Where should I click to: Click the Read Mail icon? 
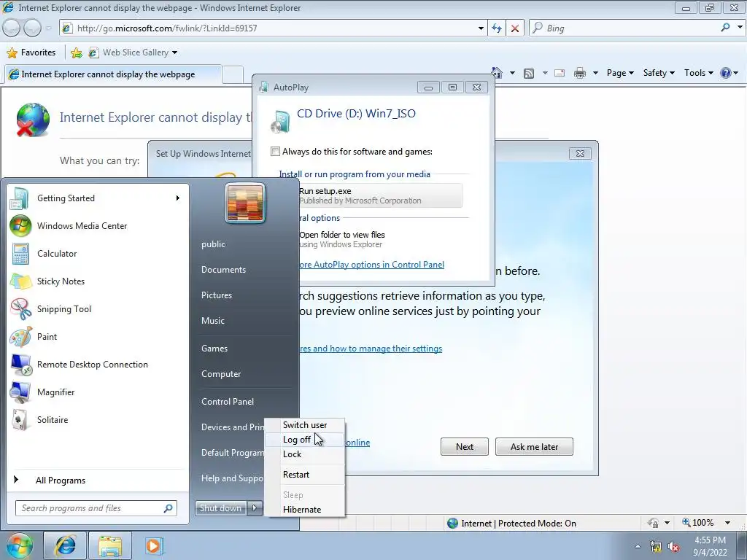(560, 74)
